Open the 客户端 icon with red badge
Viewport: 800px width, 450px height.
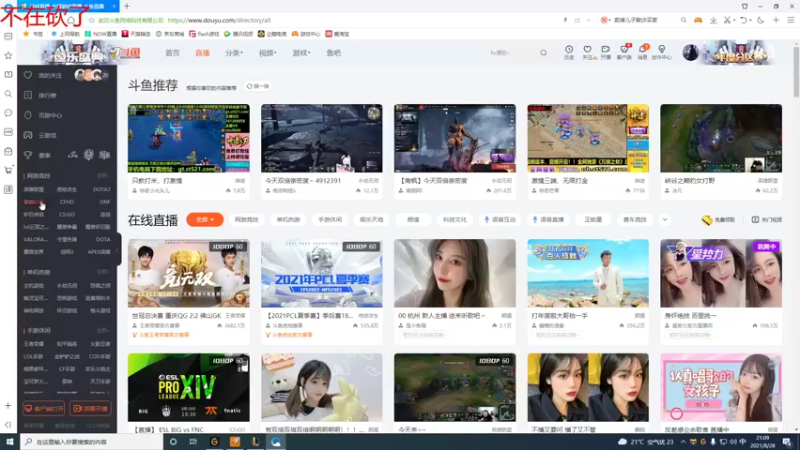[624, 52]
